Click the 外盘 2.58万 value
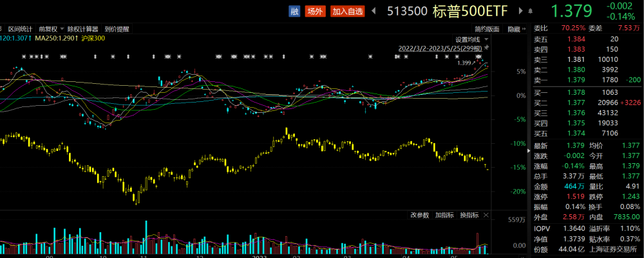The image size is (644, 258). [x=573, y=217]
